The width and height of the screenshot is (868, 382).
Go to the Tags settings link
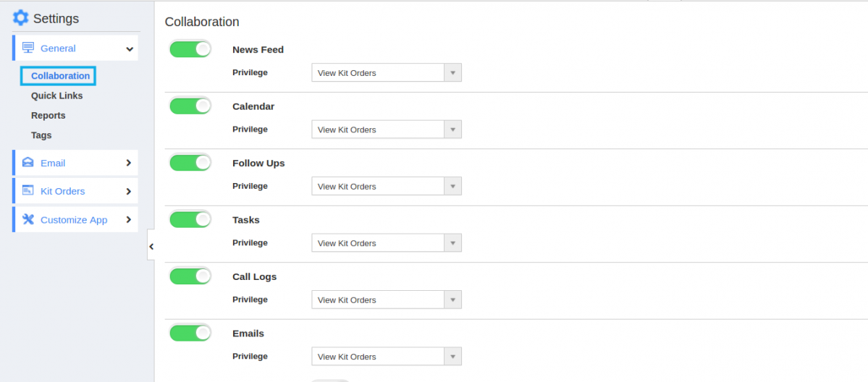[41, 135]
